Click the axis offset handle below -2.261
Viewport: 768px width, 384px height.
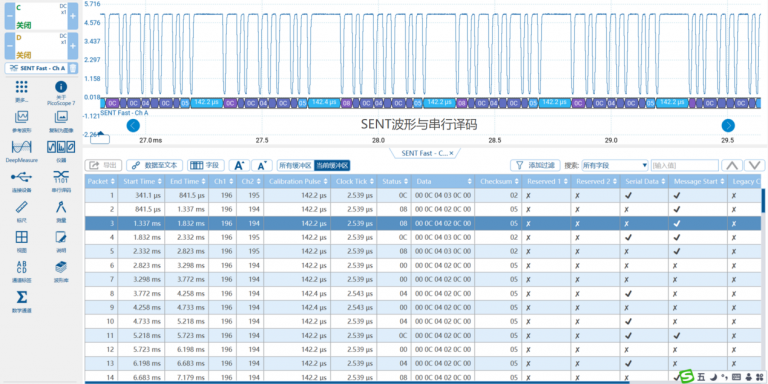tap(100, 139)
